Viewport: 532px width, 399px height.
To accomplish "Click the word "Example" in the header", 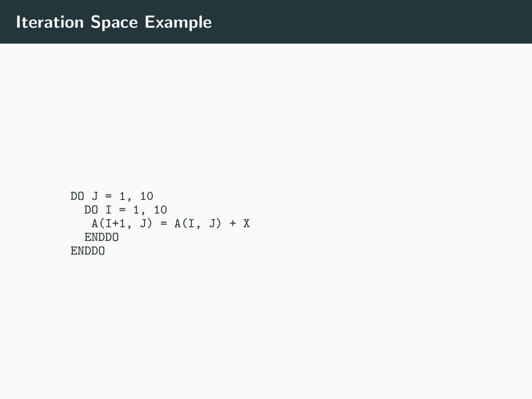I will coord(178,23).
